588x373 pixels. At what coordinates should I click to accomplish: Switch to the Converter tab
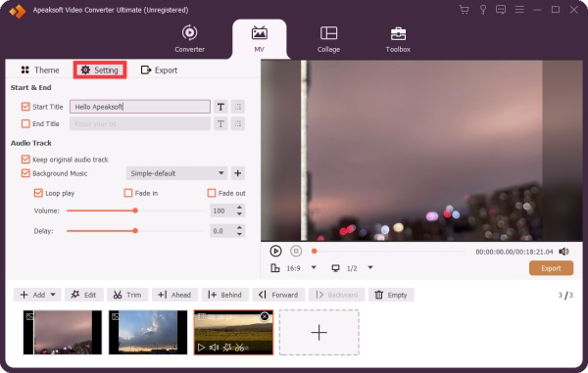pyautogui.click(x=189, y=39)
